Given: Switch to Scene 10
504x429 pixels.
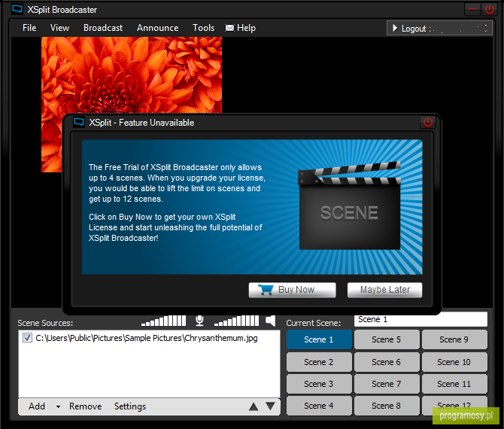Looking at the screenshot, I should tap(454, 362).
